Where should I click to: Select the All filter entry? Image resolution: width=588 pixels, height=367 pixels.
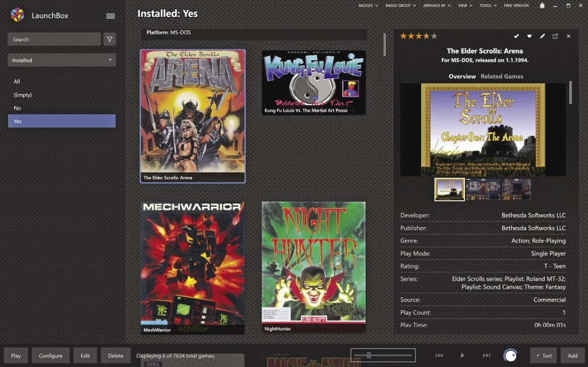point(62,81)
